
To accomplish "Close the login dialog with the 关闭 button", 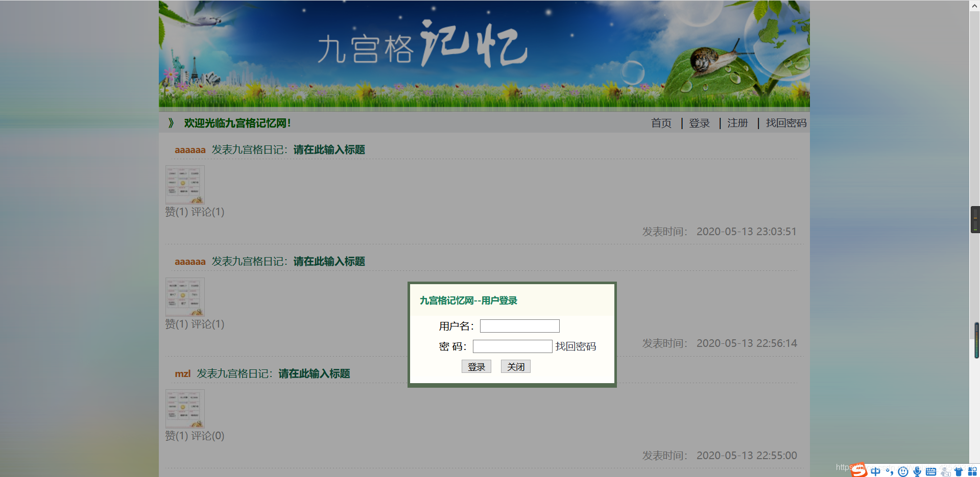I will point(515,366).
